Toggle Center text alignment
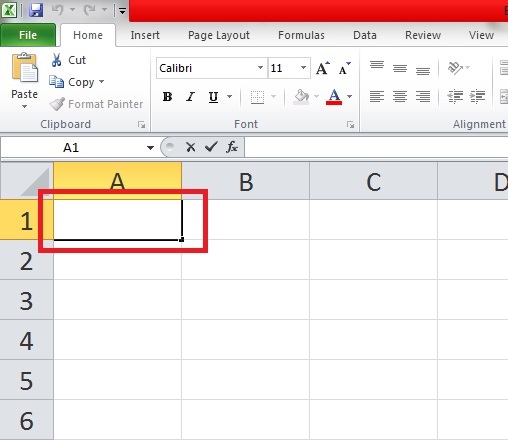The image size is (508, 440). [x=400, y=97]
